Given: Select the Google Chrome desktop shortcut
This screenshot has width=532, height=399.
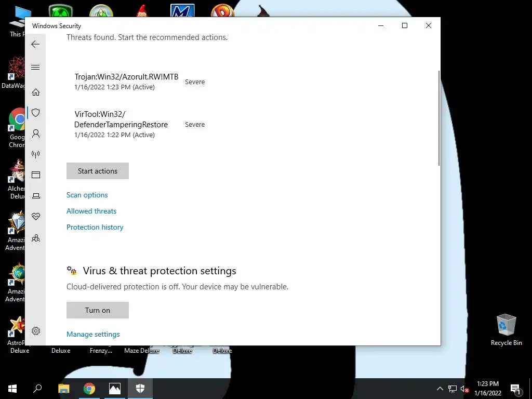Looking at the screenshot, I should click(x=16, y=128).
